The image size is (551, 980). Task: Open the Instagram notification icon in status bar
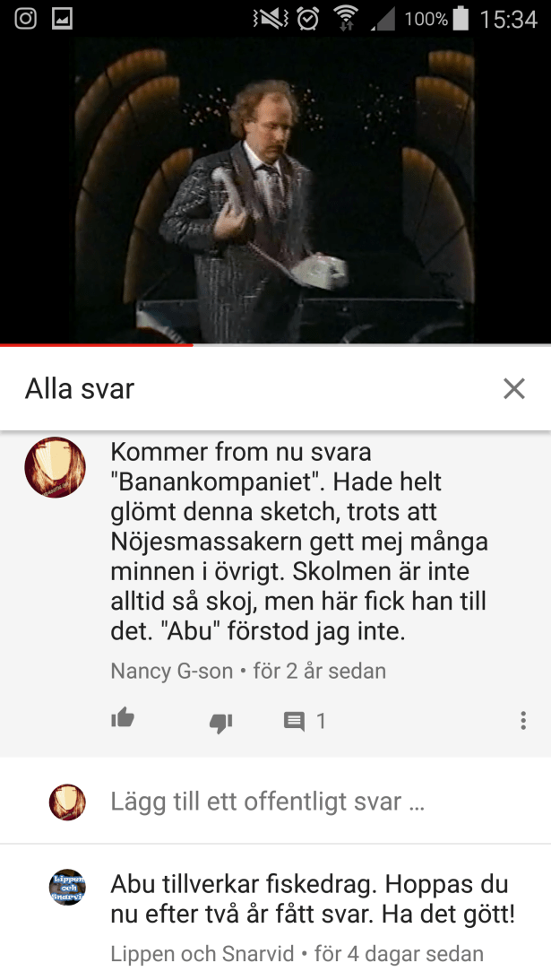(26, 19)
